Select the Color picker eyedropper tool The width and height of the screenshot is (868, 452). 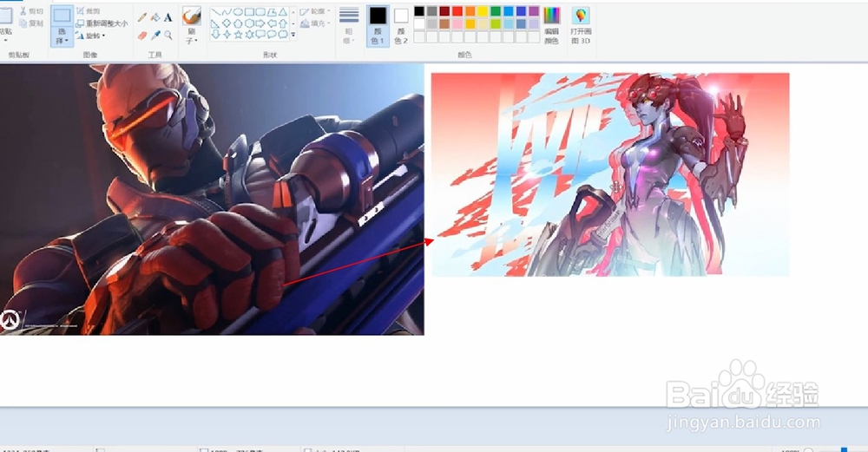coord(155,36)
